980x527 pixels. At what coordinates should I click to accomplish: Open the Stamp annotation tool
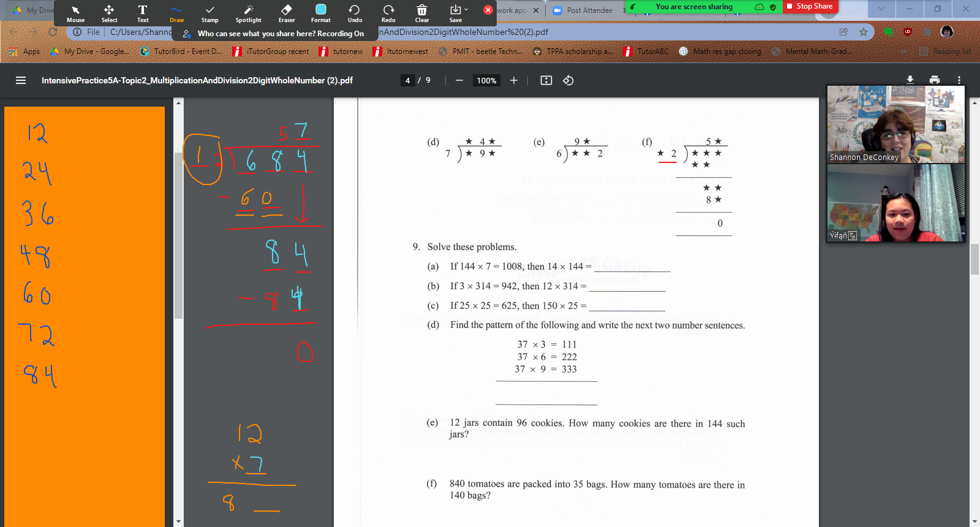(x=210, y=13)
